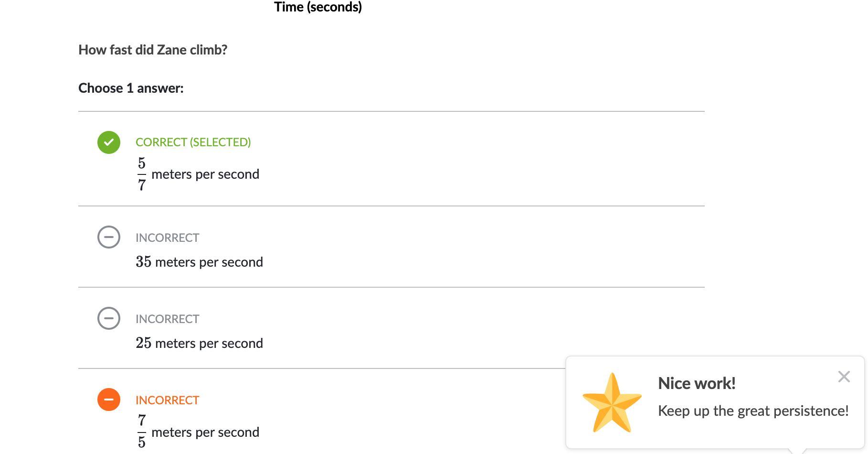
Task: Click the Keep up the great persistence message
Action: point(753,411)
